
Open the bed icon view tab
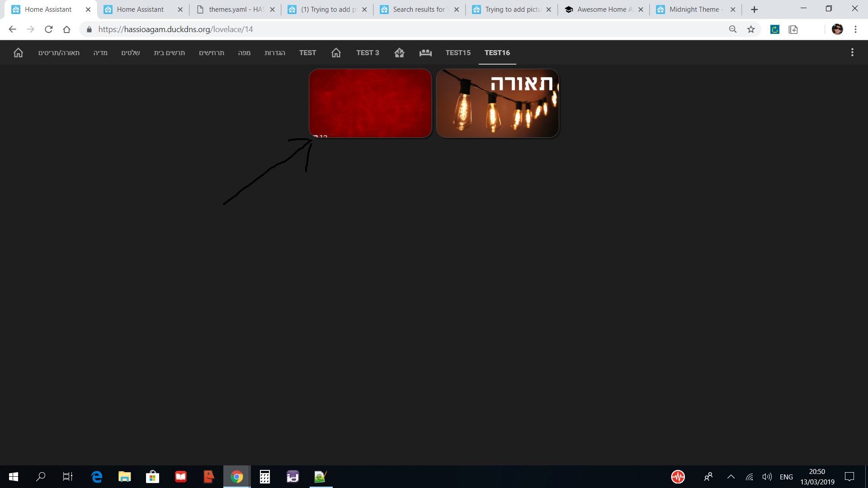425,53
